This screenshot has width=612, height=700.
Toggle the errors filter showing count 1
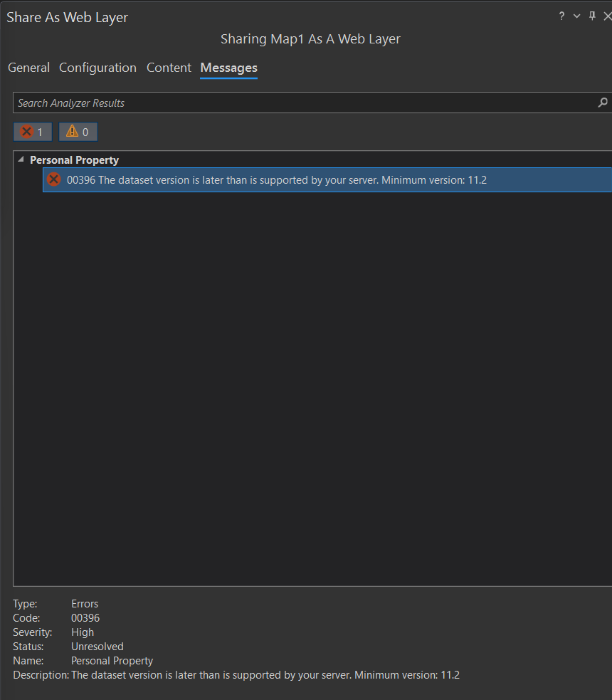[x=32, y=131]
